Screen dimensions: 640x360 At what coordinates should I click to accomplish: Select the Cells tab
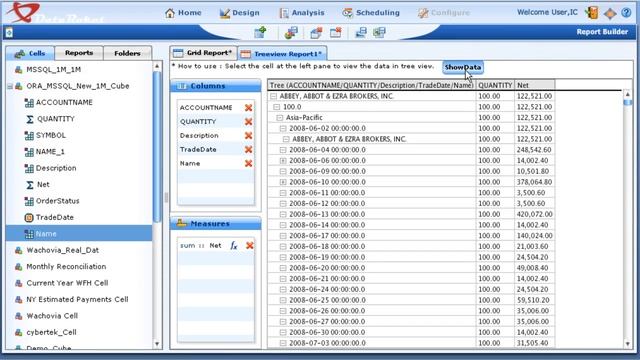[30, 53]
